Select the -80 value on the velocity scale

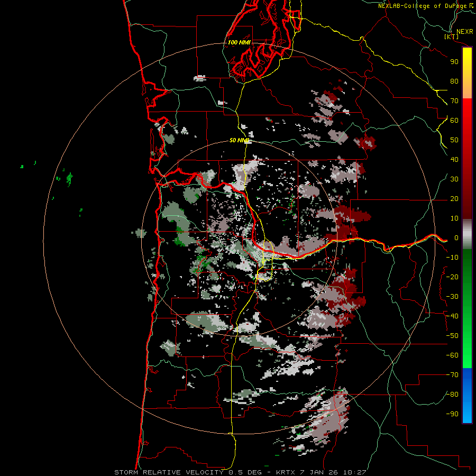point(452,395)
